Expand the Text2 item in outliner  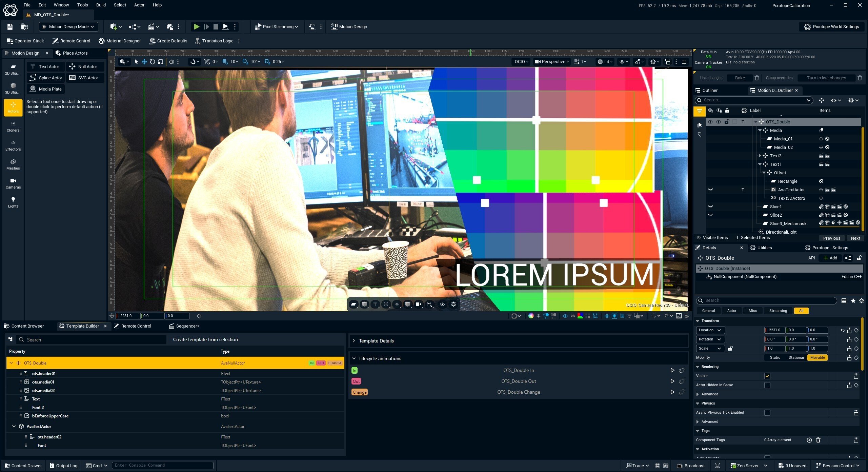tap(760, 156)
